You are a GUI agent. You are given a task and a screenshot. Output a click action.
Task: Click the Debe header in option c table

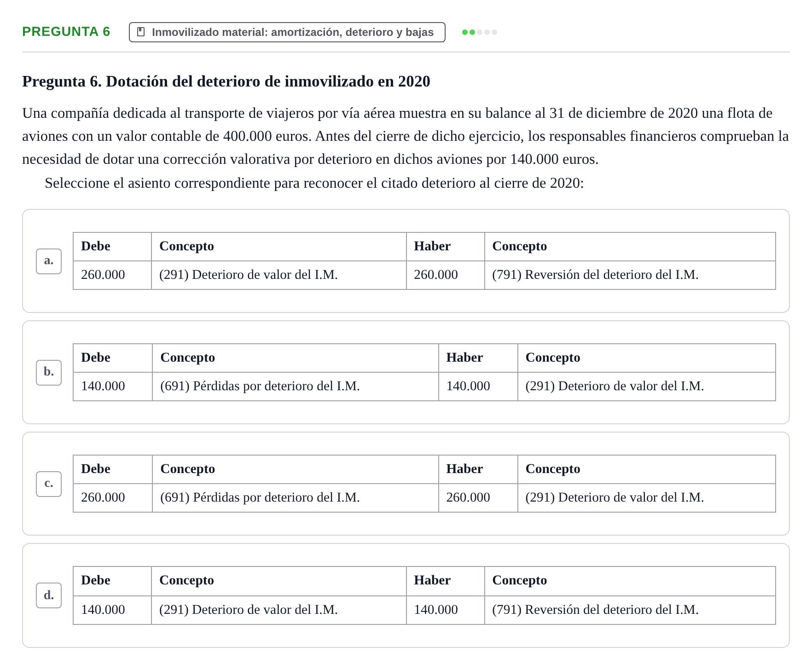click(x=113, y=469)
